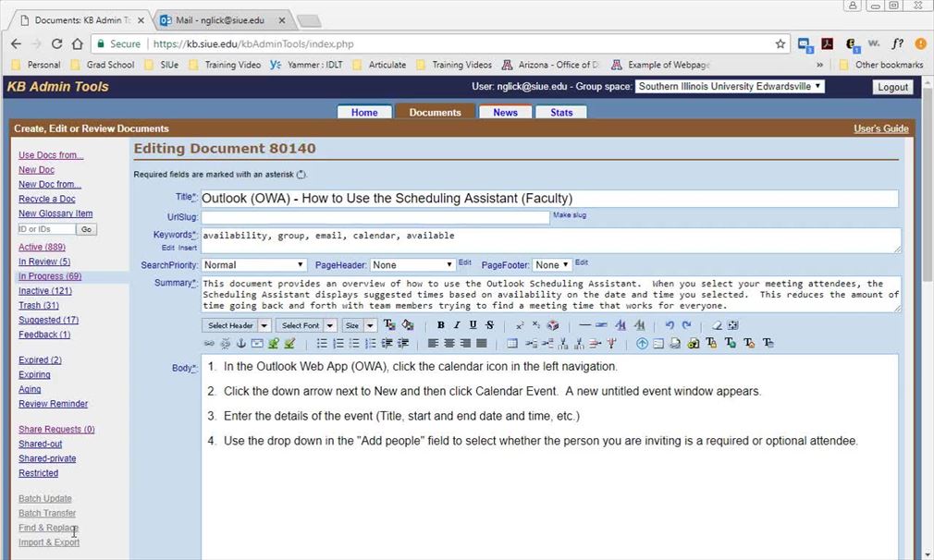Click the redo arrow icon
This screenshot has height=560, width=934.
click(686, 325)
